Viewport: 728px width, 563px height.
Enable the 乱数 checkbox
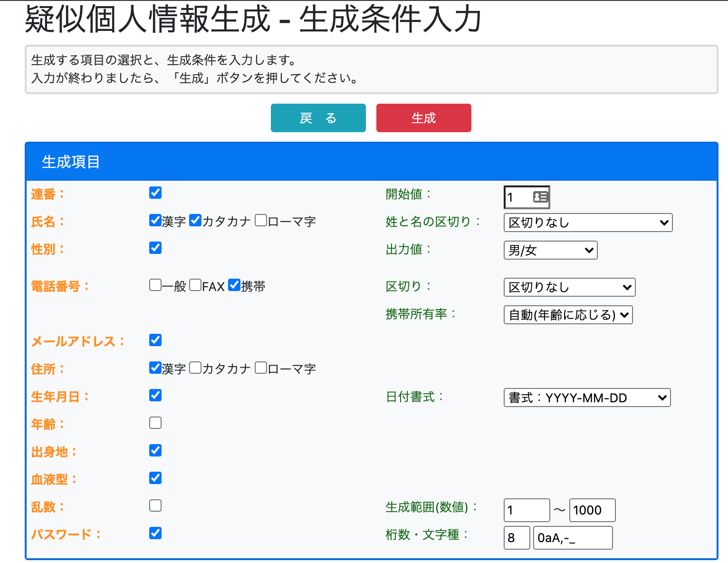[x=155, y=505]
